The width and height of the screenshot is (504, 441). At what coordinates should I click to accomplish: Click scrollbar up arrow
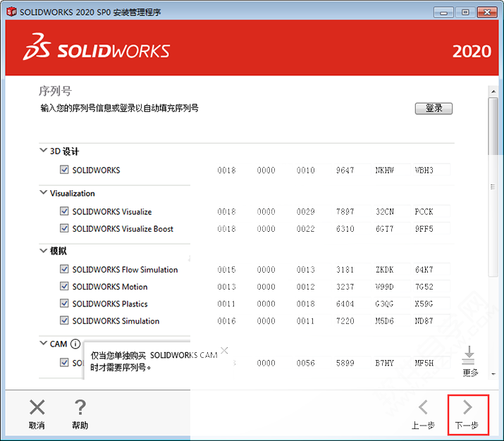[493, 92]
